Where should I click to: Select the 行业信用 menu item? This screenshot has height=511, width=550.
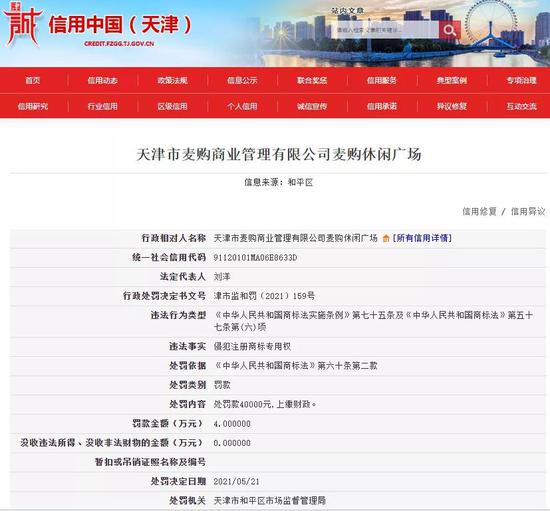pyautogui.click(x=102, y=106)
